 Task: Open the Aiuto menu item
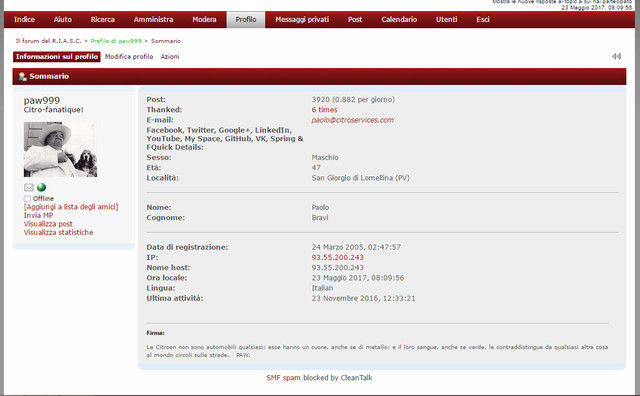pos(62,20)
